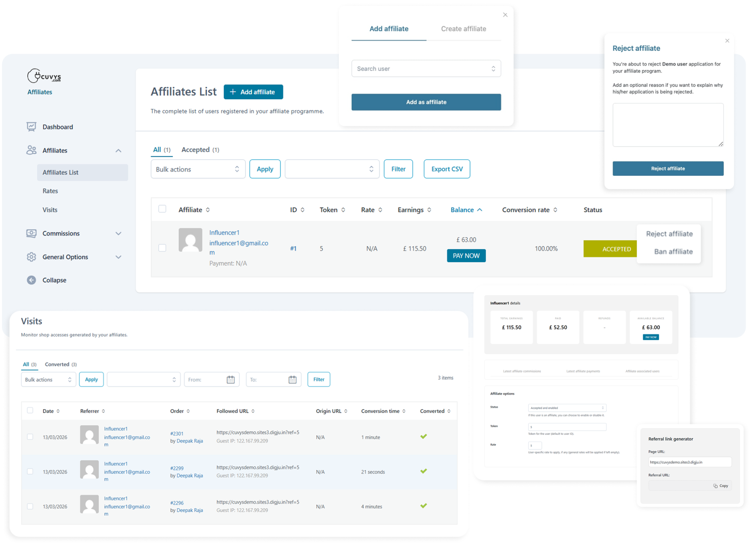Select the checkbox for visit order #2301
The width and height of the screenshot is (756, 547).
pos(30,437)
